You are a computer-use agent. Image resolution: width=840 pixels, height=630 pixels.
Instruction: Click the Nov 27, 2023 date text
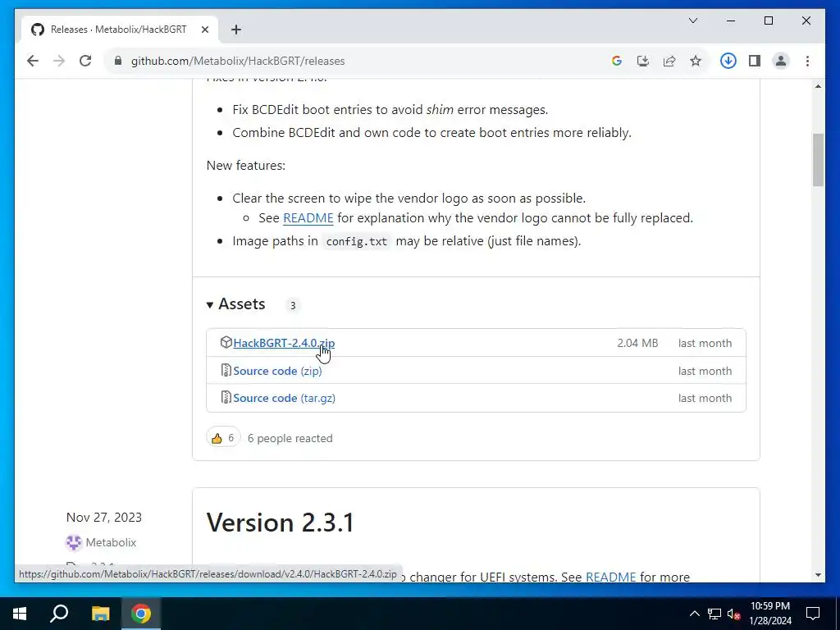coord(104,517)
